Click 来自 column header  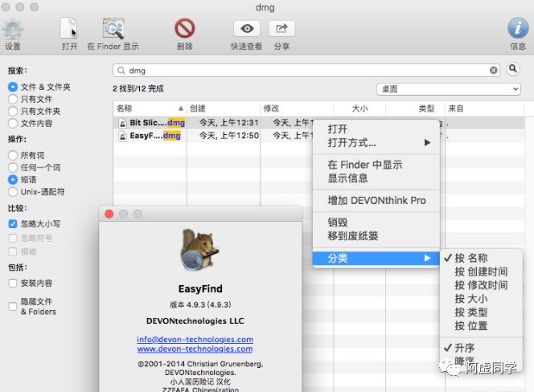(484, 108)
